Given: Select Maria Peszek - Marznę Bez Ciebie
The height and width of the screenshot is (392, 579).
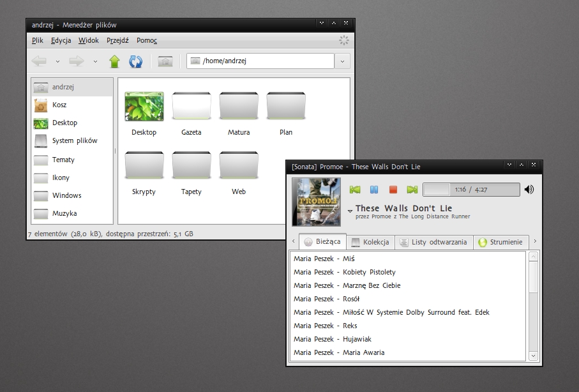Looking at the screenshot, I should (408, 285).
